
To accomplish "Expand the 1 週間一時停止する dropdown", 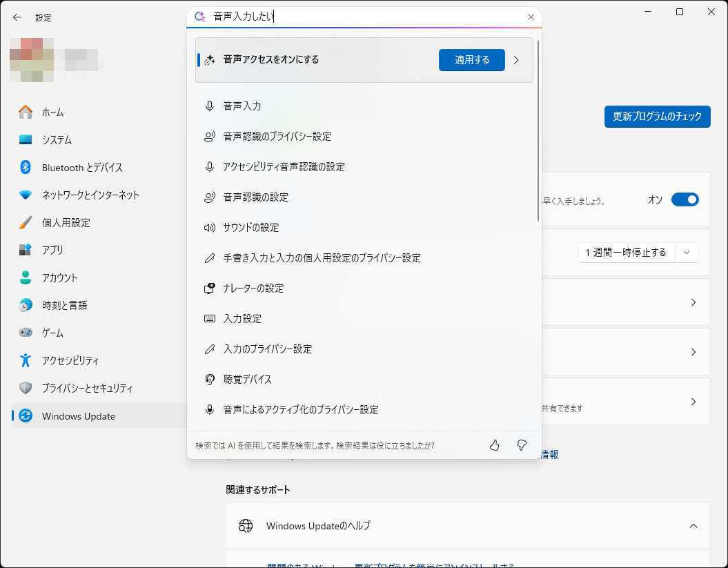I will click(x=687, y=252).
